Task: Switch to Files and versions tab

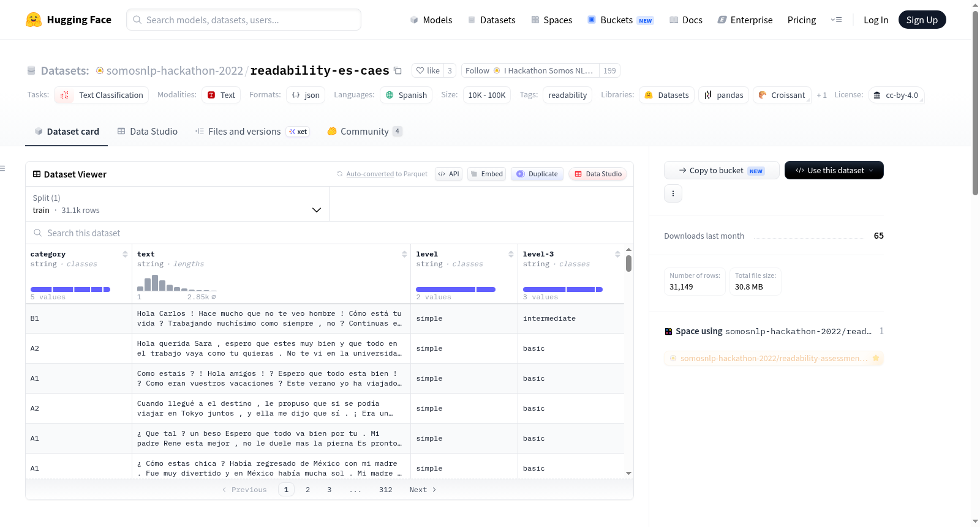Action: [x=252, y=131]
